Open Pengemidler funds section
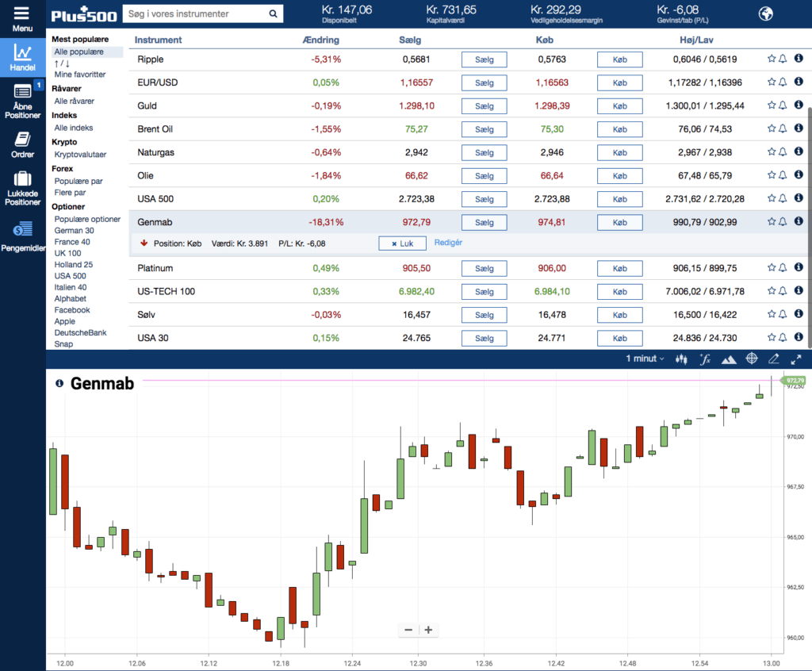The width and height of the screenshot is (812, 671). pos(23,236)
